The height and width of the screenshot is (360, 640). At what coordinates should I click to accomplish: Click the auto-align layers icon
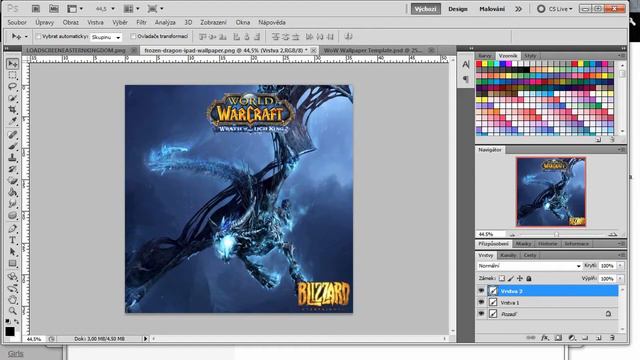pos(348,37)
